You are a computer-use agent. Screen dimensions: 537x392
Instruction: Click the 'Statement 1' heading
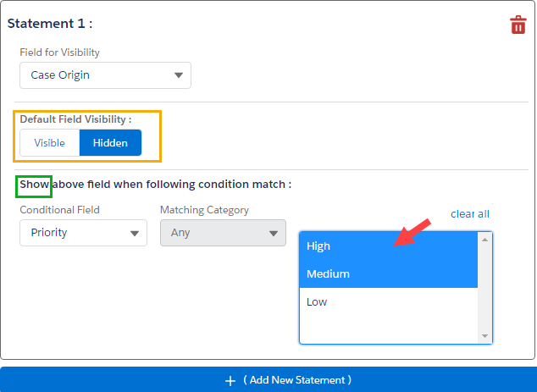click(50, 24)
